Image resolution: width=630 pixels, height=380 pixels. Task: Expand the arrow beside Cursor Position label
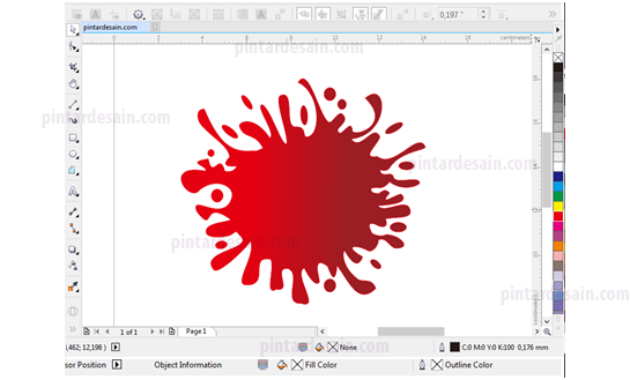click(117, 365)
